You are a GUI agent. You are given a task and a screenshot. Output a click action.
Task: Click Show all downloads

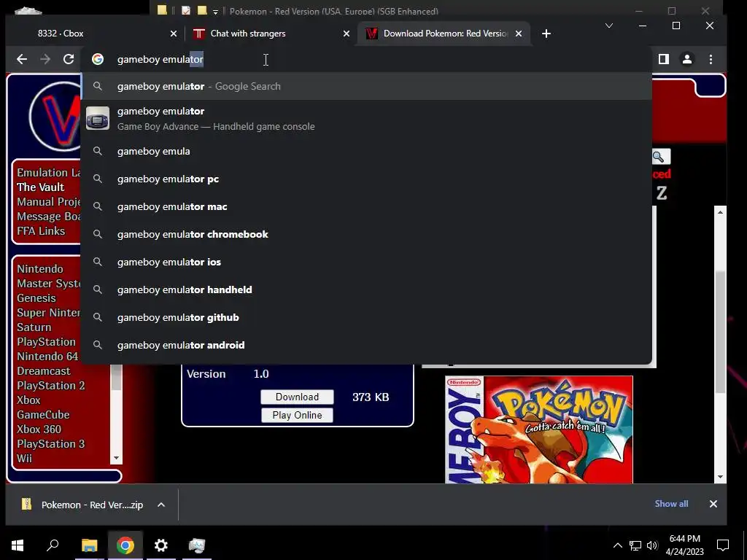coord(671,504)
